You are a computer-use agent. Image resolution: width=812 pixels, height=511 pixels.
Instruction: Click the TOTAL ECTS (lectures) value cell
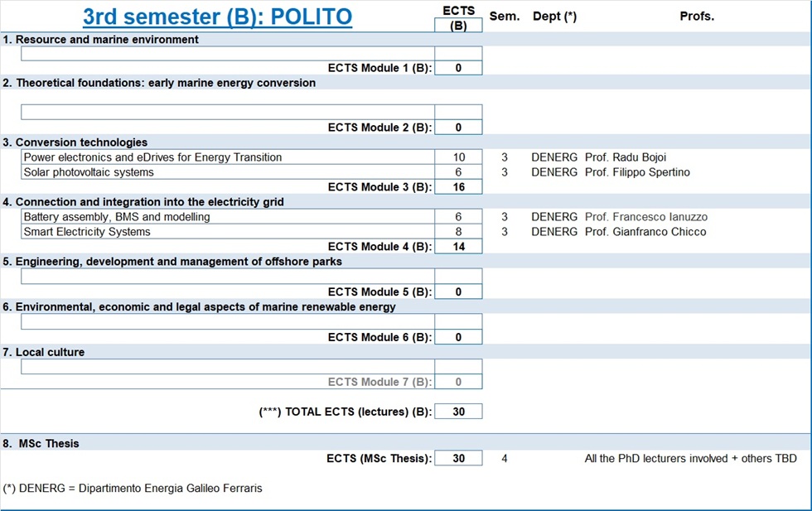[x=458, y=412]
